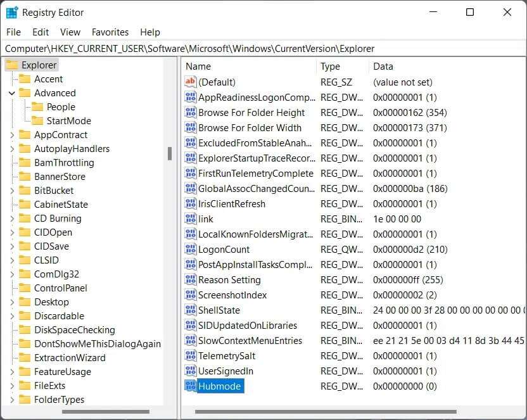Open the Edit menu

point(41,32)
